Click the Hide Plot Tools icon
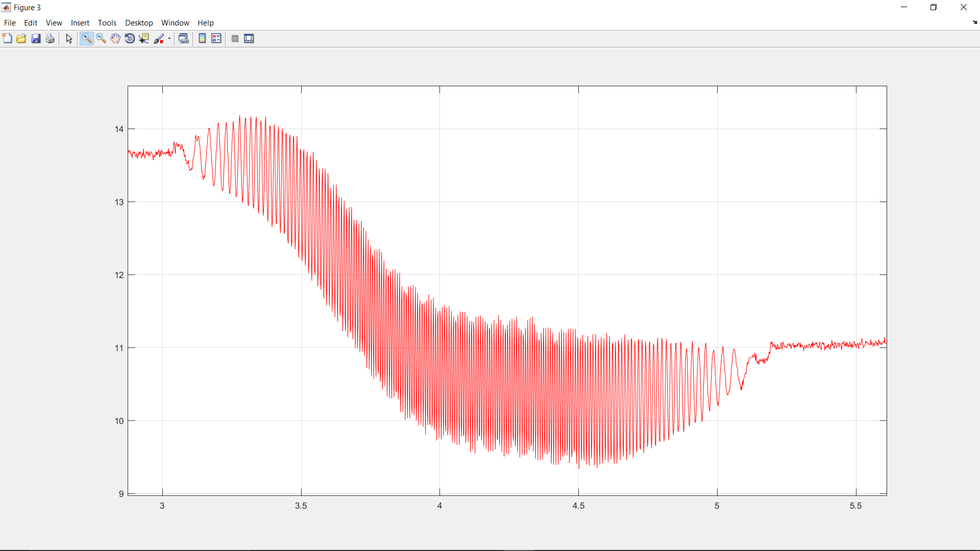Screen dimensions: 980x551 [235, 39]
